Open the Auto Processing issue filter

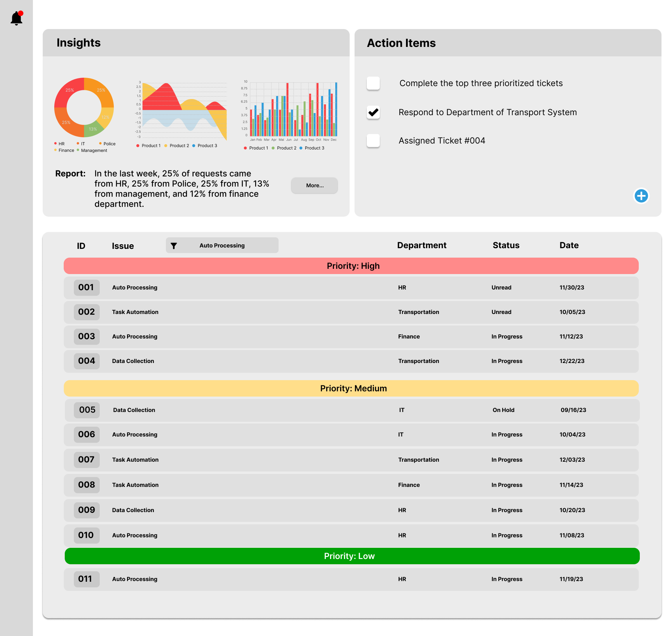[x=222, y=245]
